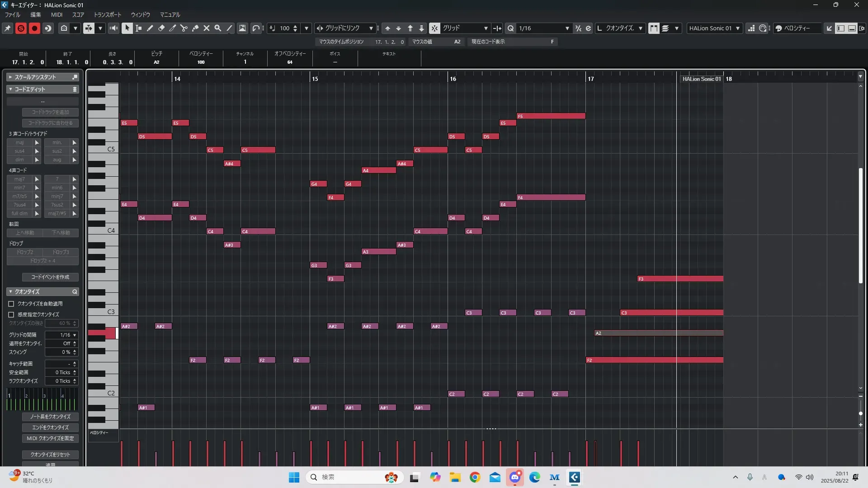This screenshot has width=868, height=488.
Task: Toggle Solo Editor button
Action: tap(21, 28)
